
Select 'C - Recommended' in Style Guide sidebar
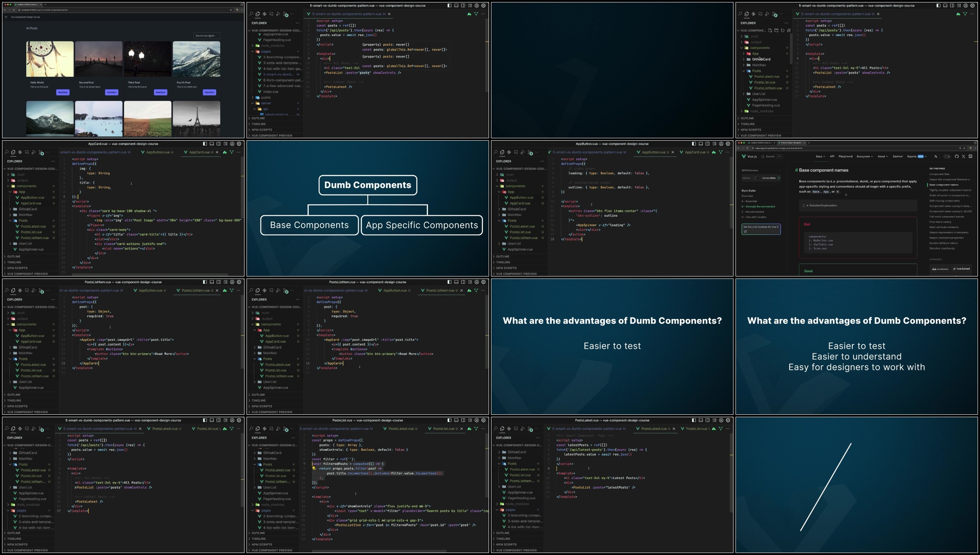tap(752, 212)
